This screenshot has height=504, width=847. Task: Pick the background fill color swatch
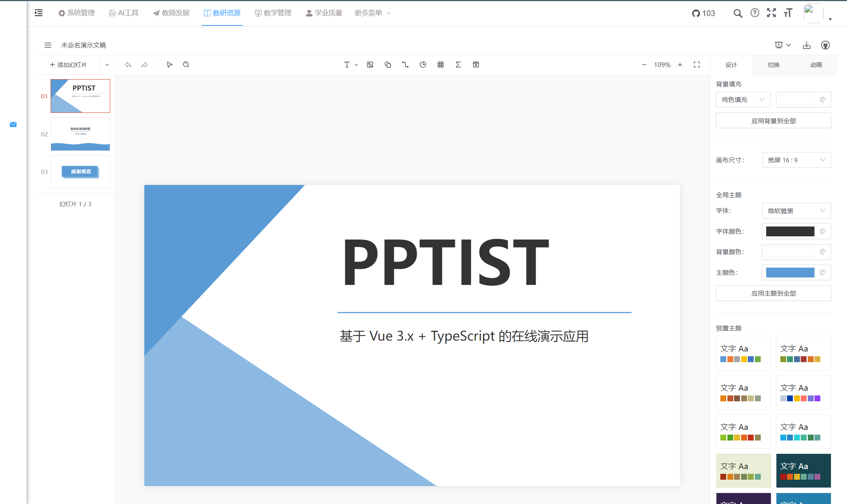pos(797,100)
